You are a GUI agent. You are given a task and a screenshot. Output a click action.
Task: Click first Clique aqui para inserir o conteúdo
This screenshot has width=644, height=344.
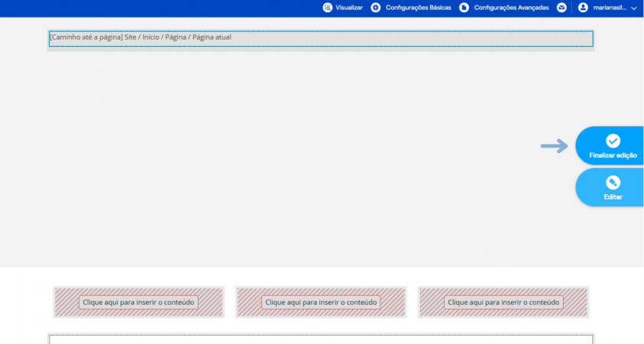138,302
